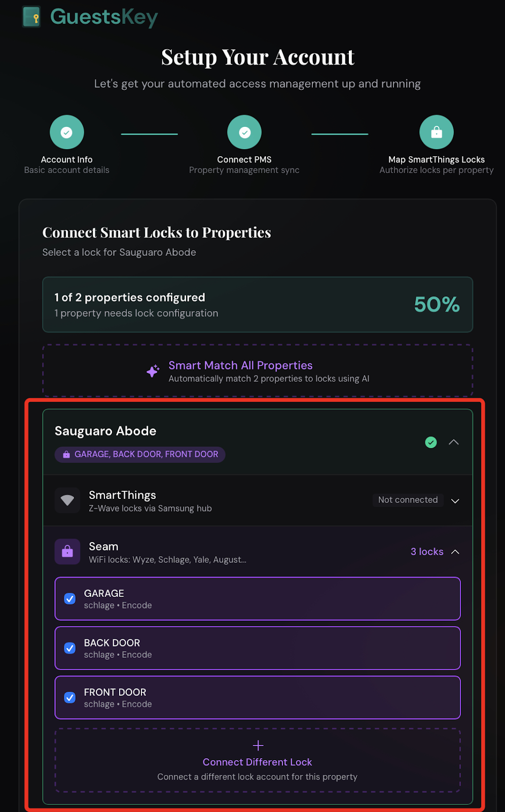Click the Seam purple padlock icon

(67, 551)
